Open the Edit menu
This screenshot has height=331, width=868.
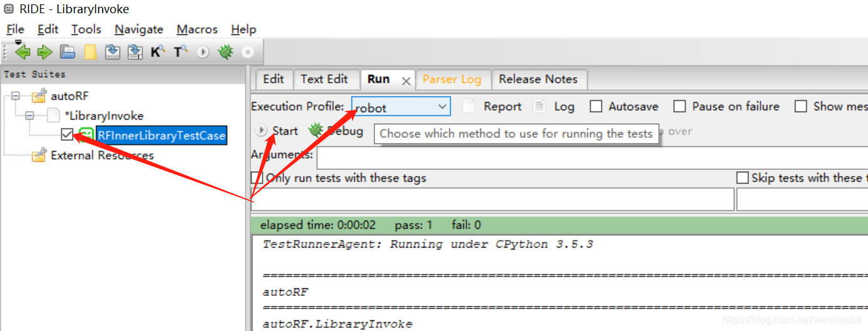point(48,29)
